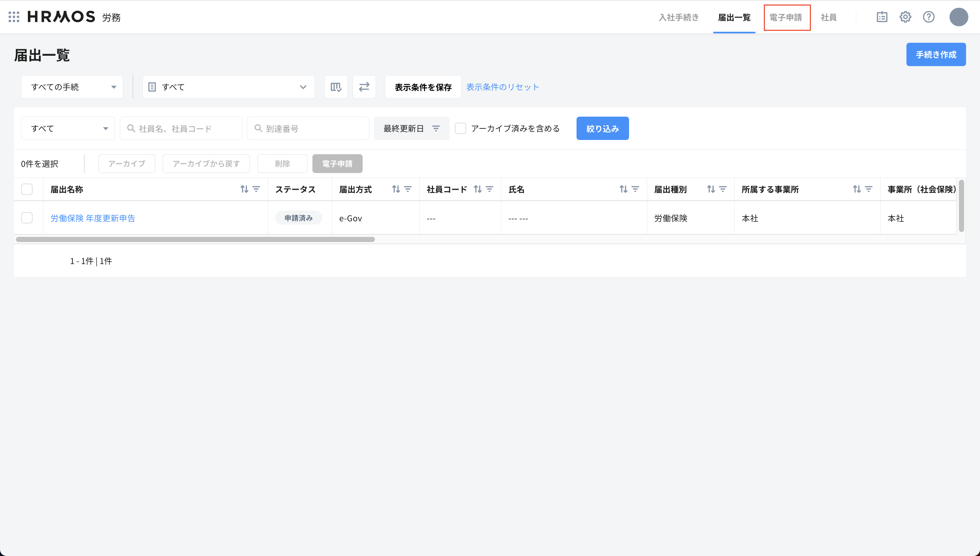This screenshot has height=556, width=980.
Task: Click the swap columns order icon
Action: coord(364,87)
